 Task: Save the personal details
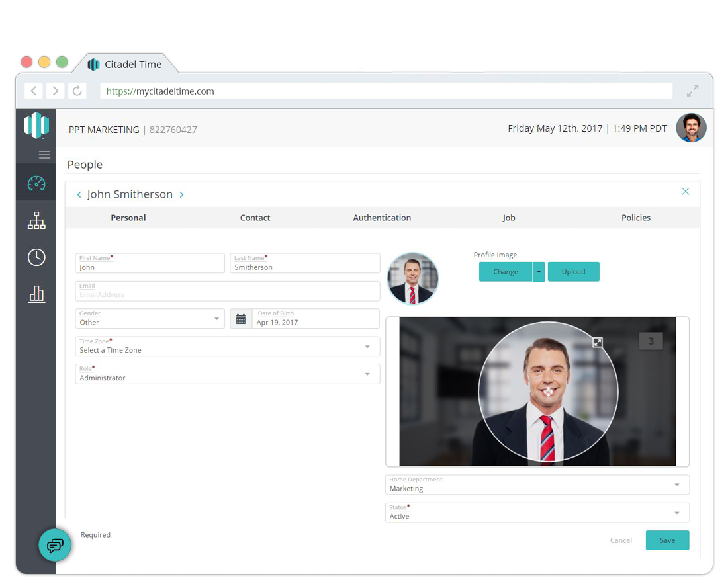[667, 540]
